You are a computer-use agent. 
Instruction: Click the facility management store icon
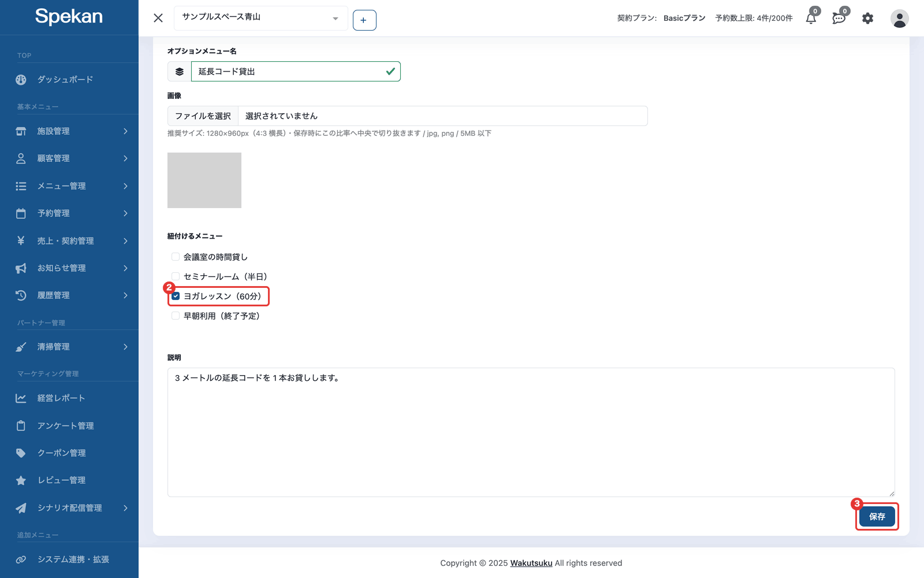coord(21,131)
